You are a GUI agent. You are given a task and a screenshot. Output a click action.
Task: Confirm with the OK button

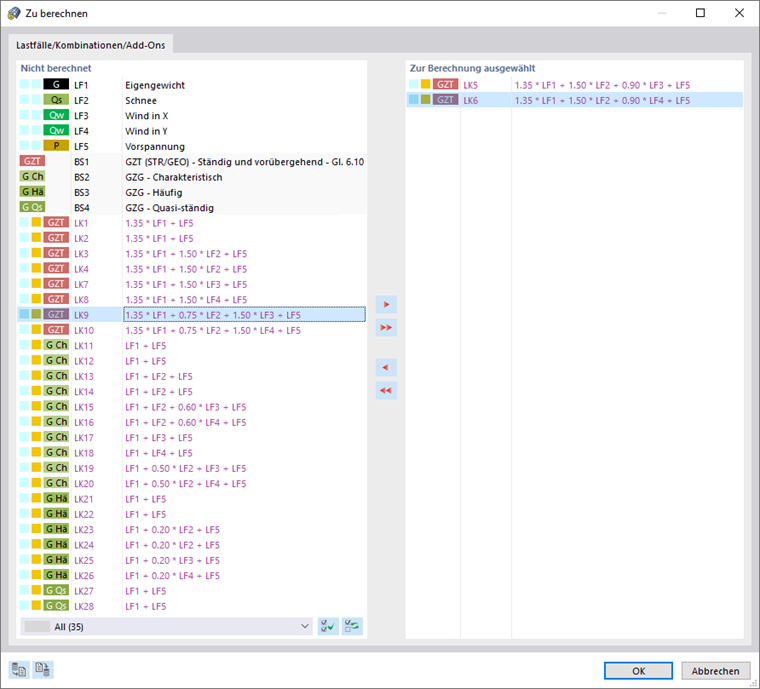tap(638, 671)
